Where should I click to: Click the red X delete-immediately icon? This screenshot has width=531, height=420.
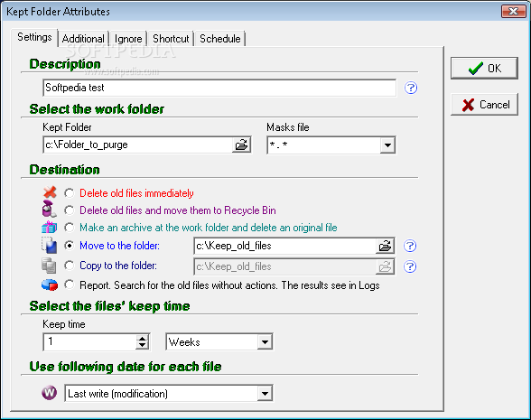coord(50,192)
